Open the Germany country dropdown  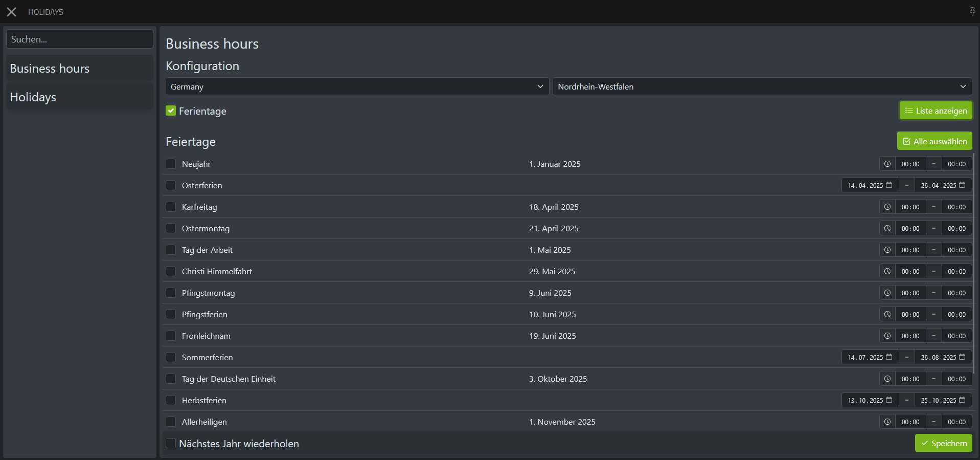357,87
